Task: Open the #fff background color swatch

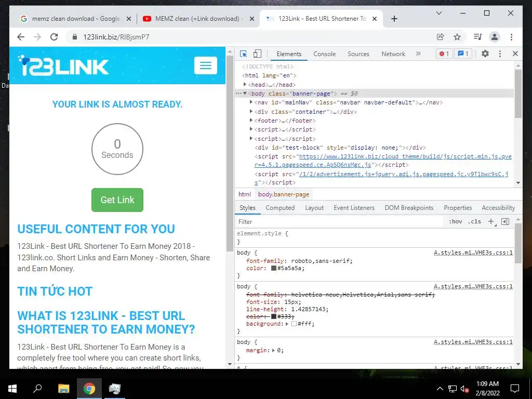Action: pos(294,324)
